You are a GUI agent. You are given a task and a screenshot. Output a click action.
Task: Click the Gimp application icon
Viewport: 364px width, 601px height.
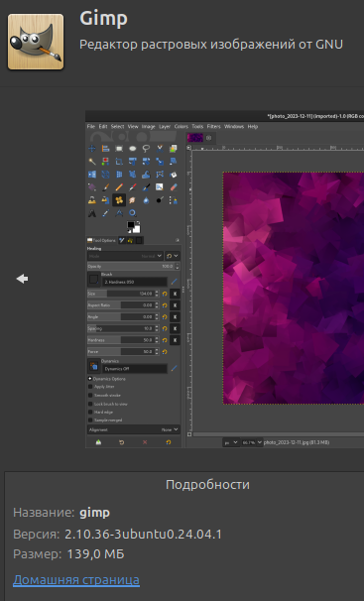point(36,42)
